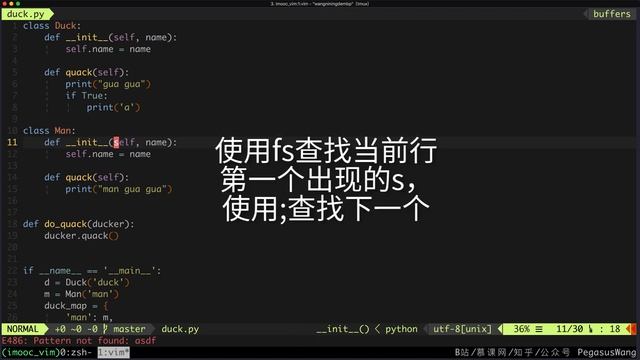The width and height of the screenshot is (640, 360).
Task: Click the highlighted cursor on 'self' in line 11
Action: [x=116, y=142]
